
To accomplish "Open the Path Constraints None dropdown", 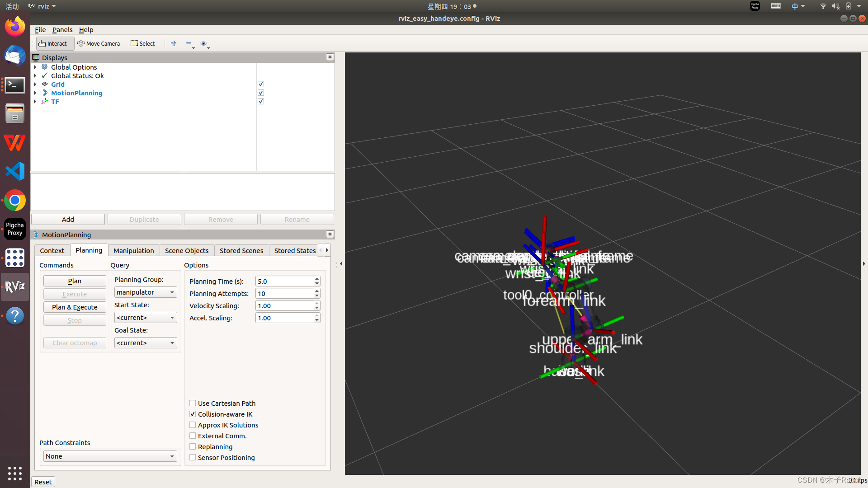I will [110, 456].
